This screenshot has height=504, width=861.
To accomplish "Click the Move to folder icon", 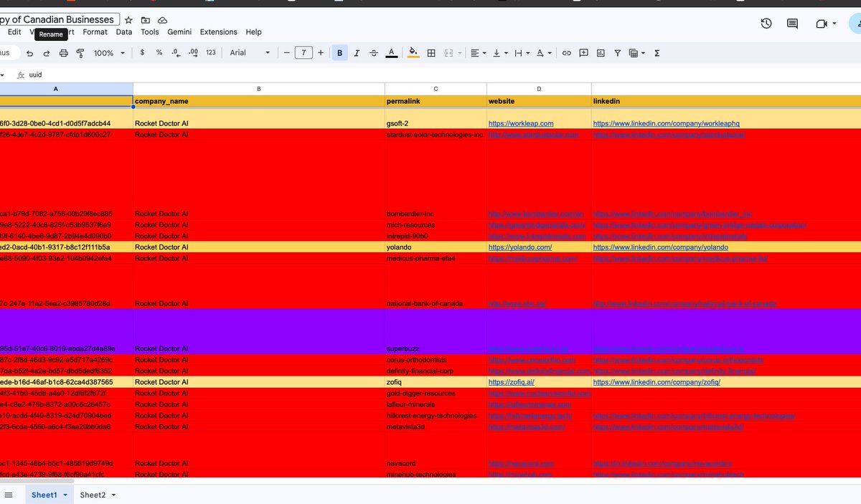I will pyautogui.click(x=146, y=20).
